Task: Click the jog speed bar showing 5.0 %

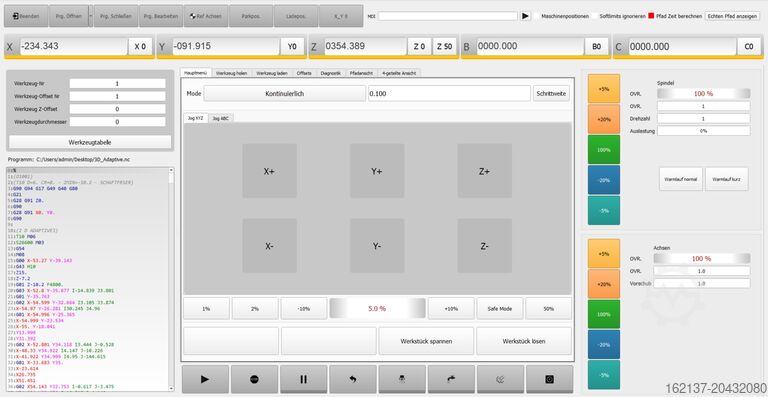Action: click(x=377, y=309)
